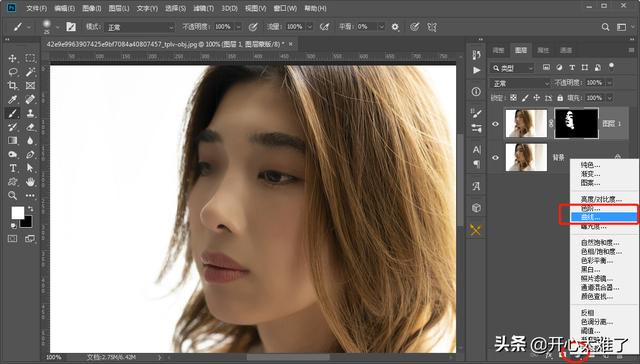Select the Hand tool

click(30, 182)
